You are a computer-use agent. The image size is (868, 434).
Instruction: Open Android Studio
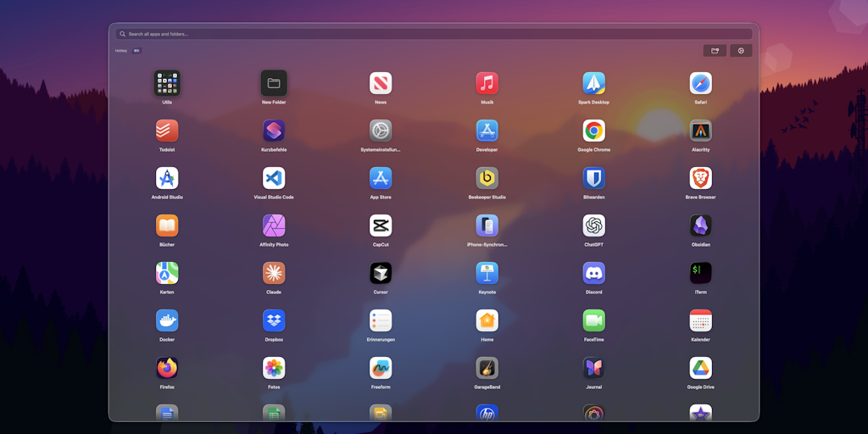click(167, 178)
